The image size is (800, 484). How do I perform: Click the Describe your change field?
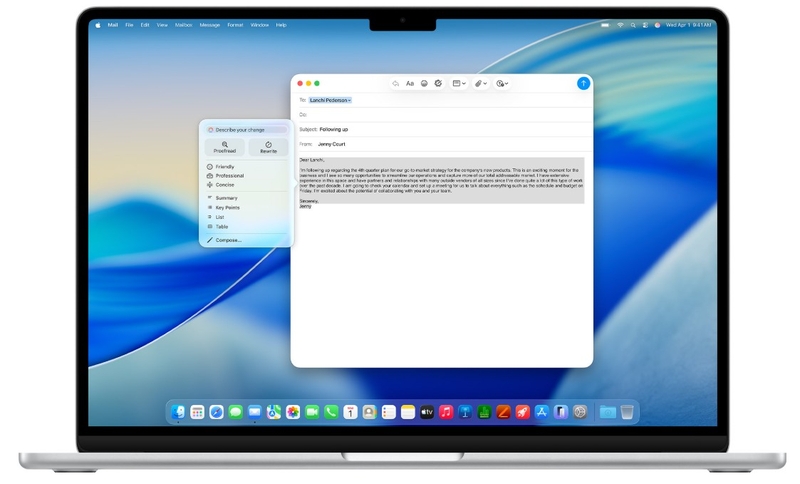[246, 130]
